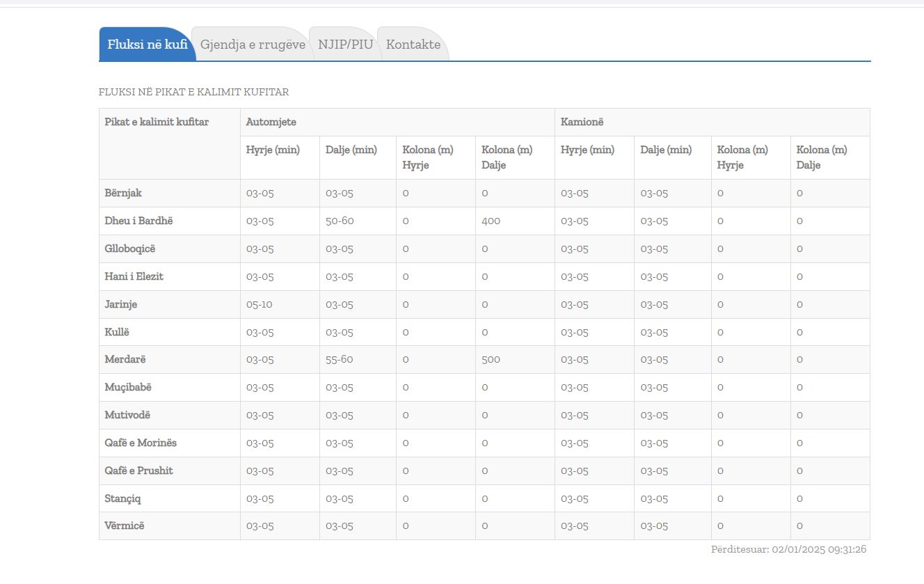
Task: Click the Jarinje row label
Action: [x=121, y=304]
